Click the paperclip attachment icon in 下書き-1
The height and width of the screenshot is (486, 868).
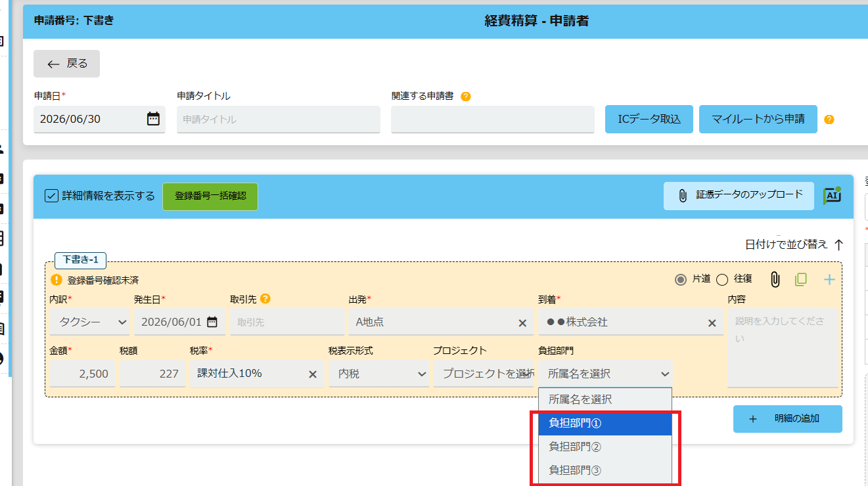(x=775, y=280)
